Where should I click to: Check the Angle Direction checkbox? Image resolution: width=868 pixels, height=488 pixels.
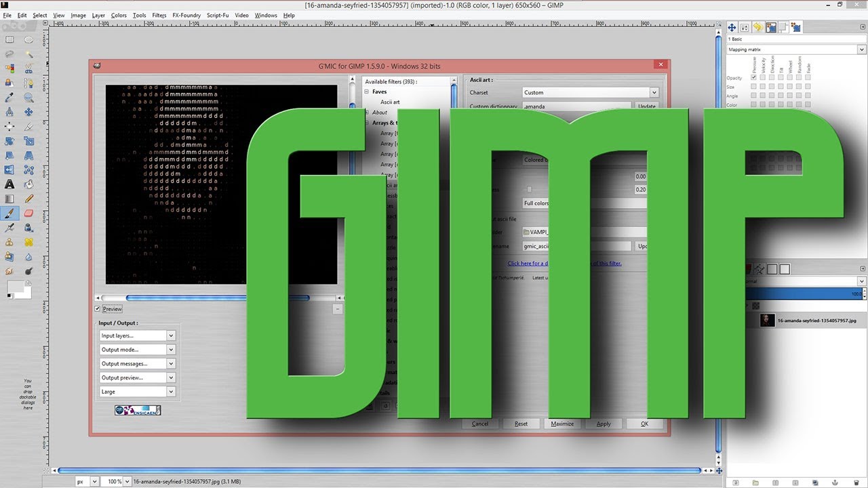(x=772, y=96)
